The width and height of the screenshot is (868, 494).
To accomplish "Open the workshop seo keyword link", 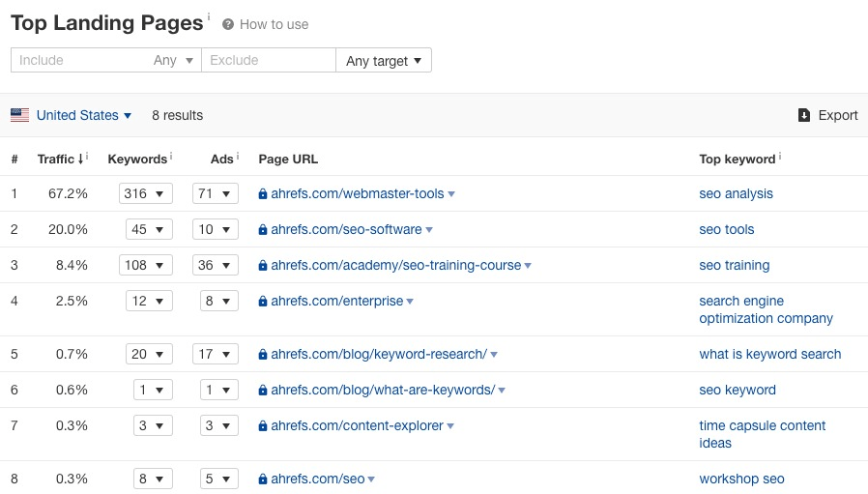I will pos(741,479).
